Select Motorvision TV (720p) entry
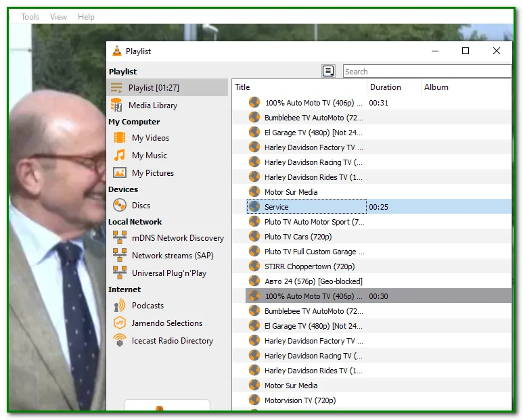This screenshot has width=523, height=420. (372, 400)
